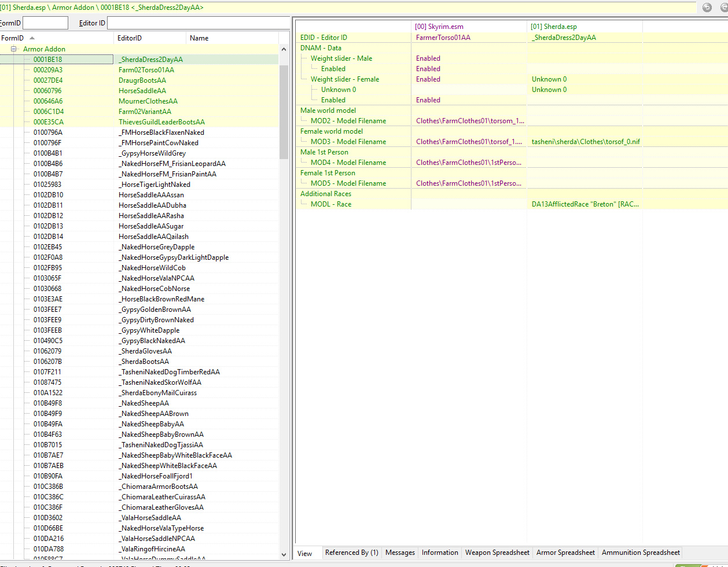This screenshot has width=728, height=567.
Task: Open the Referenced By (1) tab
Action: point(351,553)
